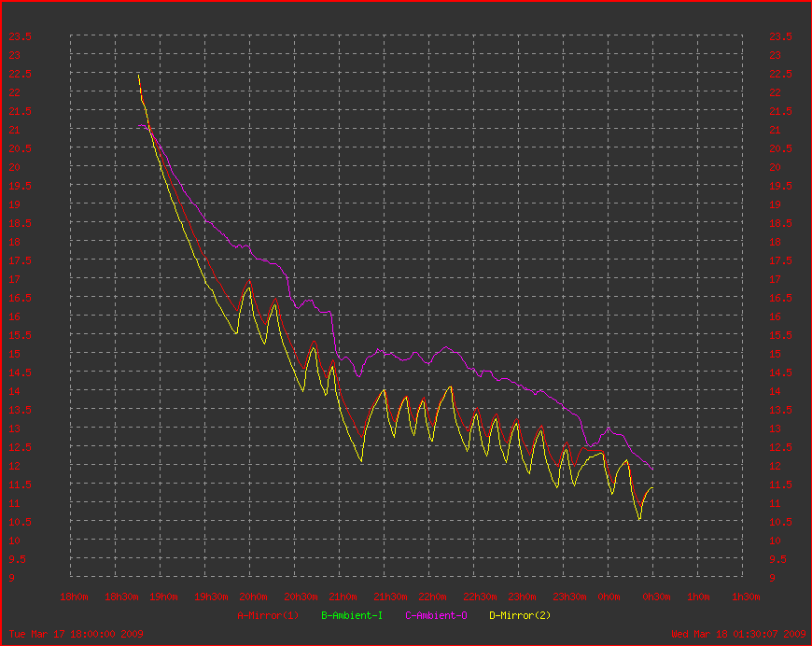The image size is (812, 646).
Task: Click the 22h30m time axis label
Action: pos(480,597)
